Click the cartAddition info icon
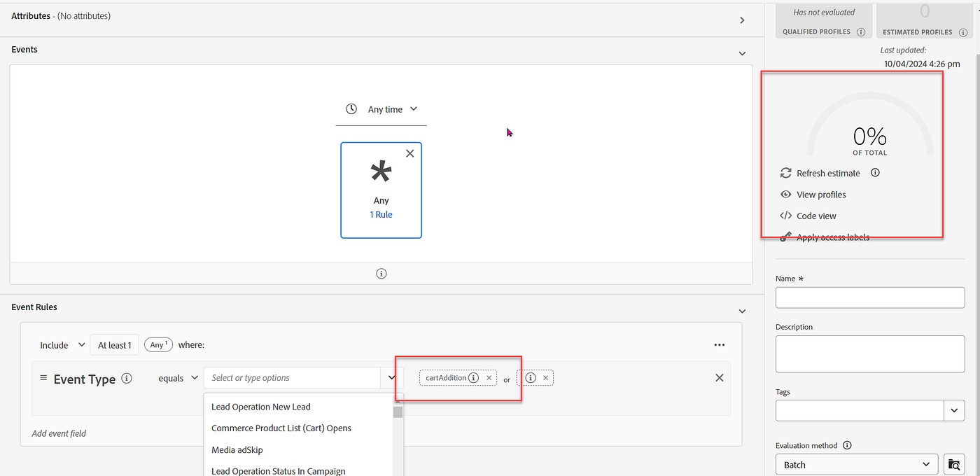This screenshot has width=980, height=476. [473, 378]
